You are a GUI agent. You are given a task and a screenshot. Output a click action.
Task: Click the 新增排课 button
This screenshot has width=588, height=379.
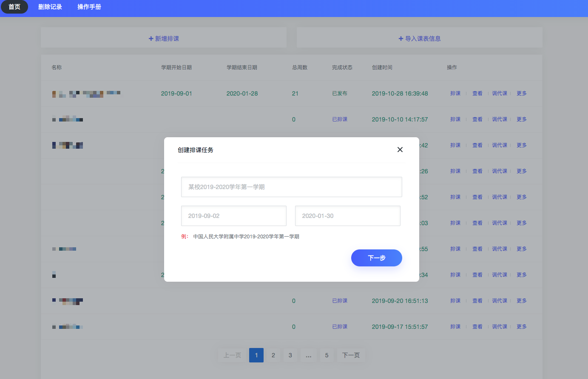coord(164,38)
